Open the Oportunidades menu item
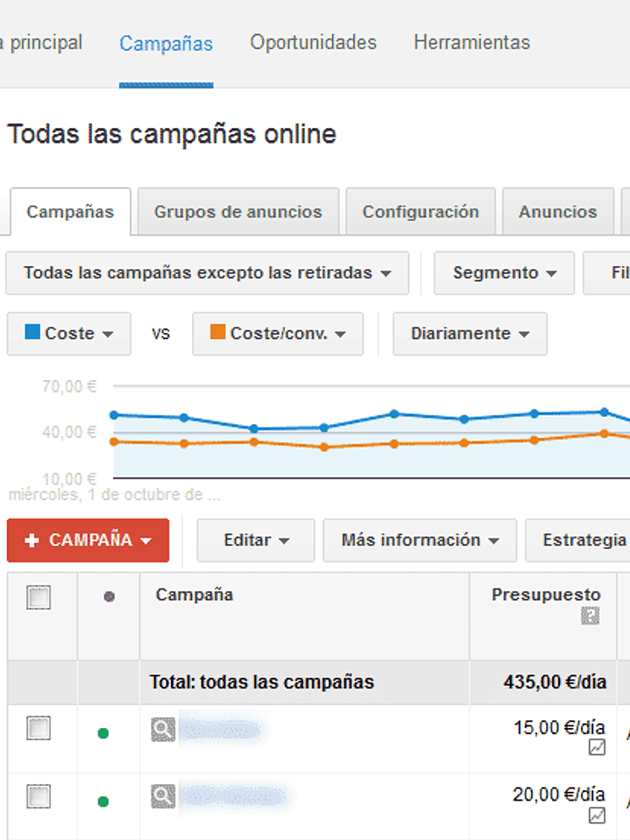 (313, 42)
